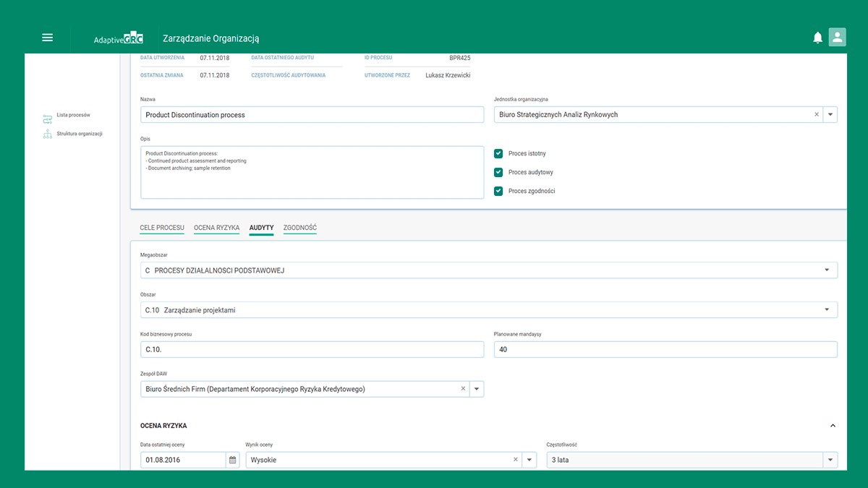
Task: Open calendar picker for Data ostatniej oceny
Action: 232,460
